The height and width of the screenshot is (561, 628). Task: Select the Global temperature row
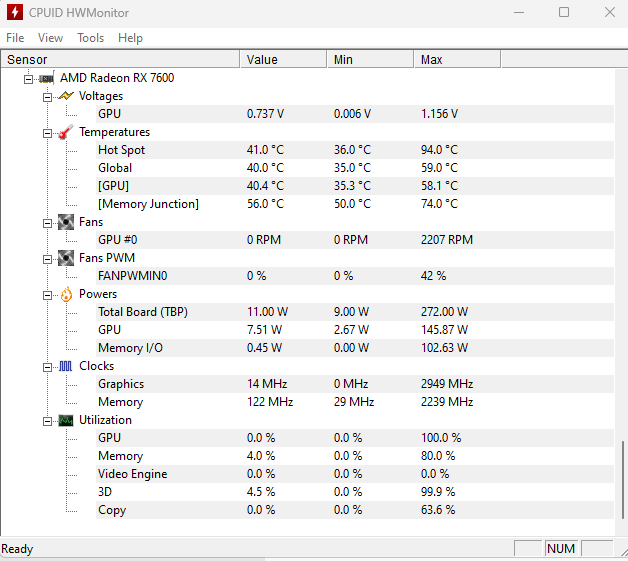[355, 168]
